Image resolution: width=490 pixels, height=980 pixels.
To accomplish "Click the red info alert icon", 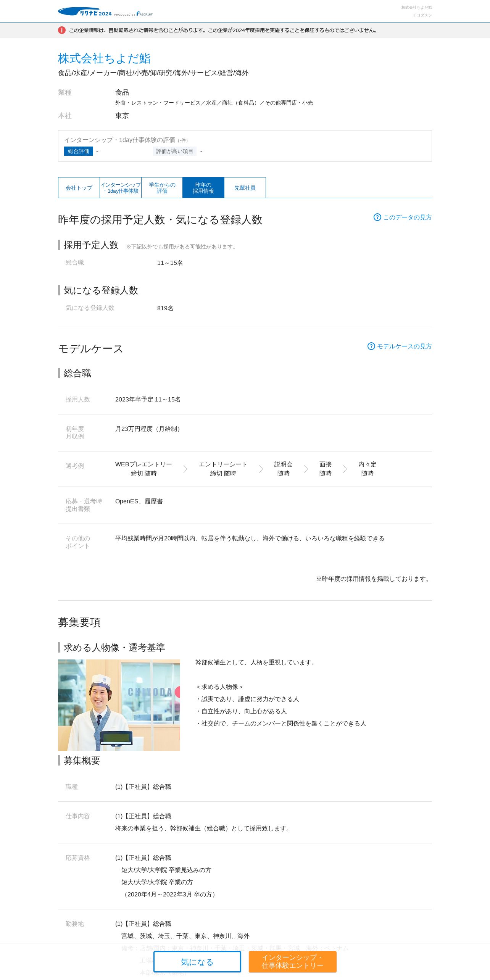I will [x=62, y=30].
